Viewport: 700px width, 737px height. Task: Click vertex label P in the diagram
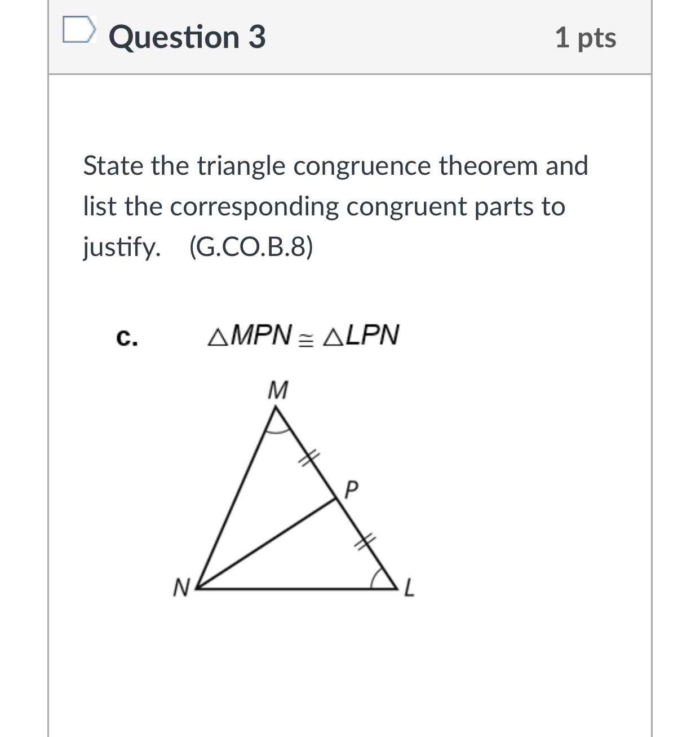pos(352,488)
